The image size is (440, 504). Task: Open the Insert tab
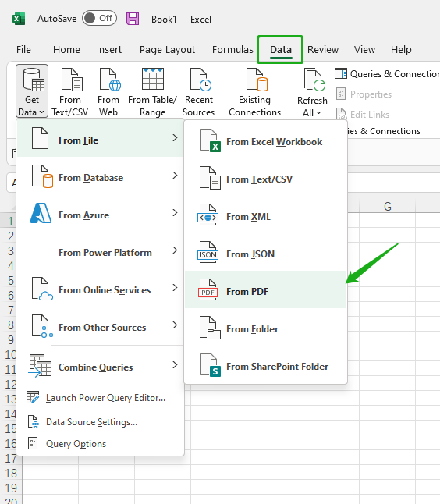click(109, 49)
